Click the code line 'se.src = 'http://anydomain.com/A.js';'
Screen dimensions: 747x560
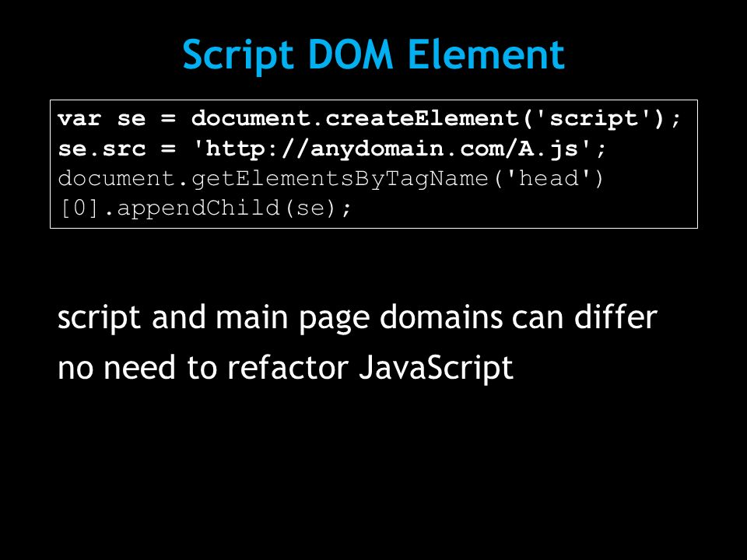(332, 149)
